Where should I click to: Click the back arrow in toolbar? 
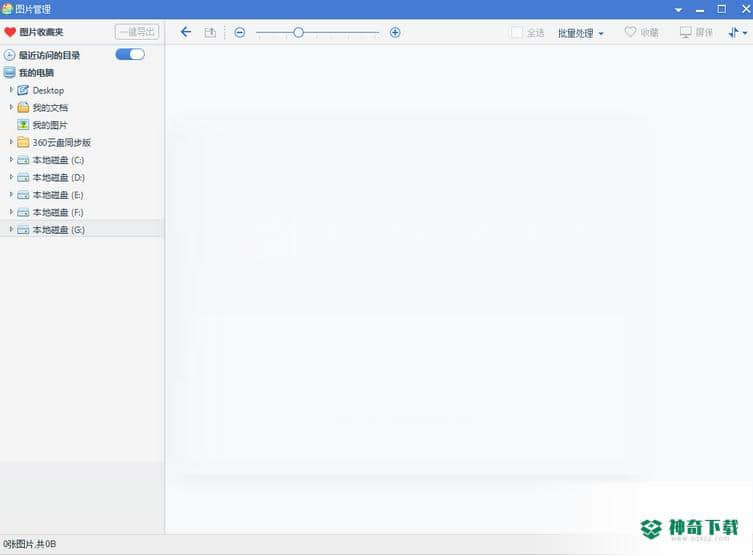(x=185, y=32)
